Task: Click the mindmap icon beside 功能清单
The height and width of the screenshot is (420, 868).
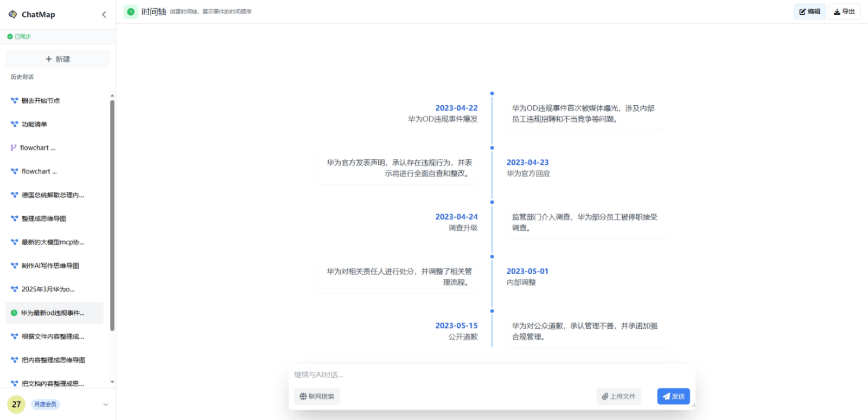Action: (x=15, y=124)
